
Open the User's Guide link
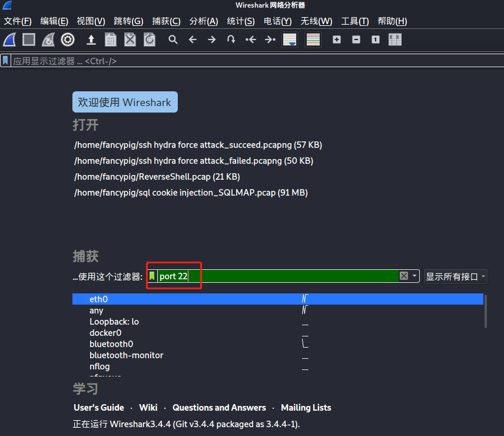coord(99,408)
